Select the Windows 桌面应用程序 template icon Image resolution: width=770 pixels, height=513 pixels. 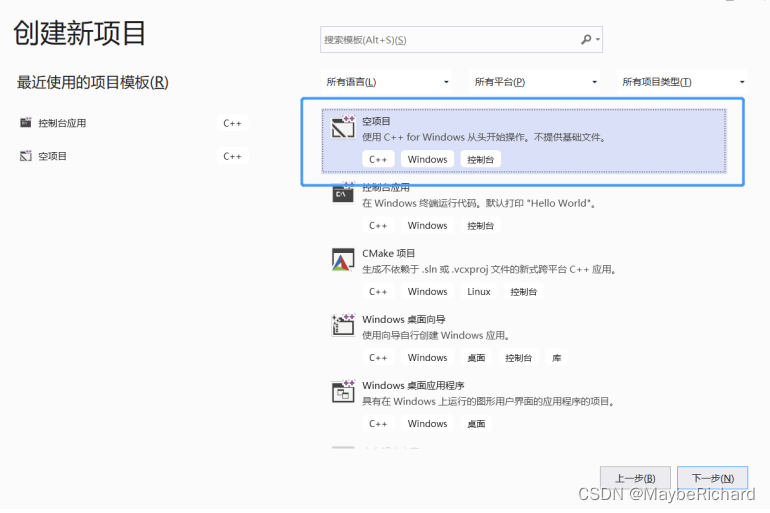click(343, 391)
